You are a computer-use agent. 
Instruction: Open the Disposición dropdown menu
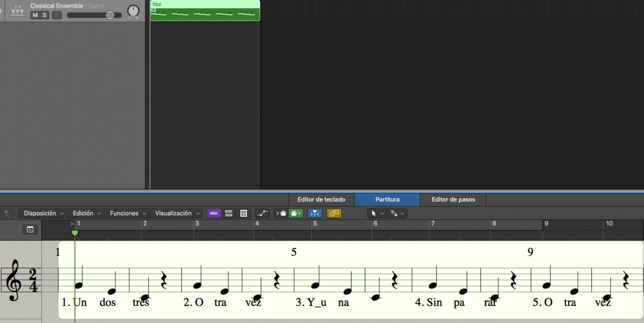[x=43, y=214]
